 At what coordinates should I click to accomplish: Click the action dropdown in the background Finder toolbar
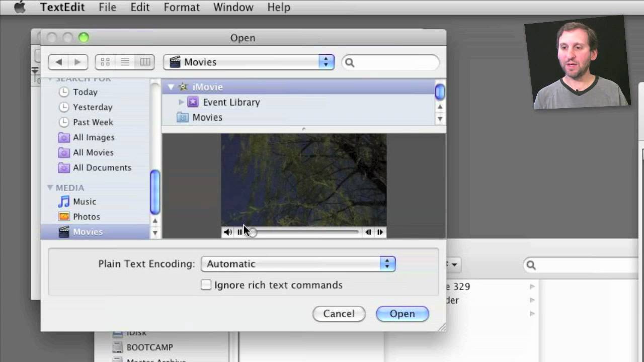click(453, 264)
